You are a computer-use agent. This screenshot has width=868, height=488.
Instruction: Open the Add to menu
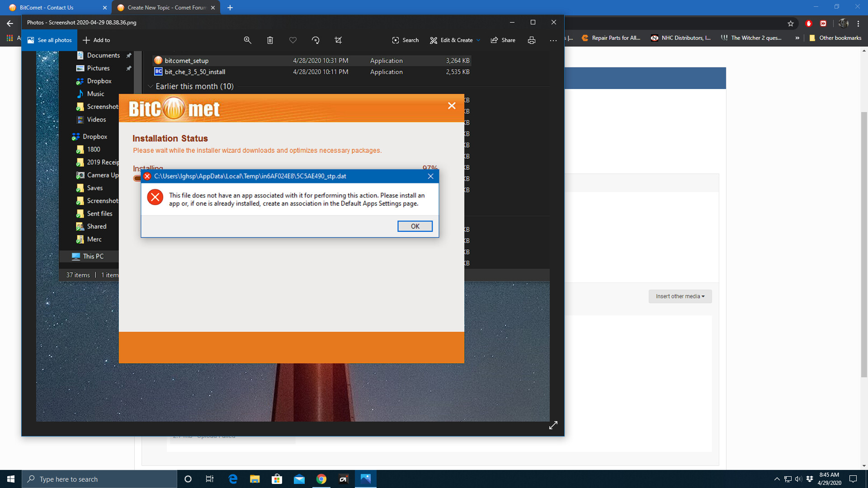[96, 40]
